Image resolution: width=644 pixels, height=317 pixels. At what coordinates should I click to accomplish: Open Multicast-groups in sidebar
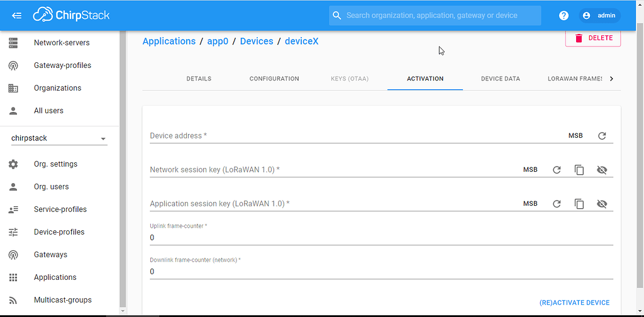pos(60,300)
